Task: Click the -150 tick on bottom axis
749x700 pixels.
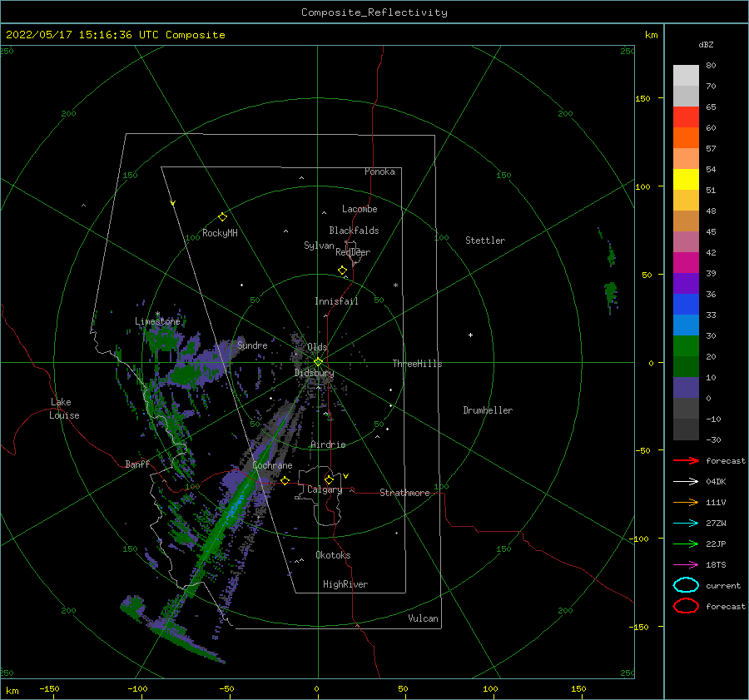Action: [49, 689]
